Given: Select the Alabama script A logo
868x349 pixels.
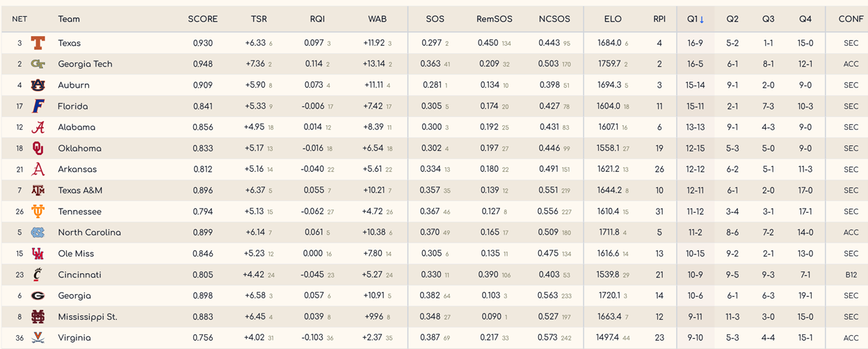Looking at the screenshot, I should click(38, 127).
